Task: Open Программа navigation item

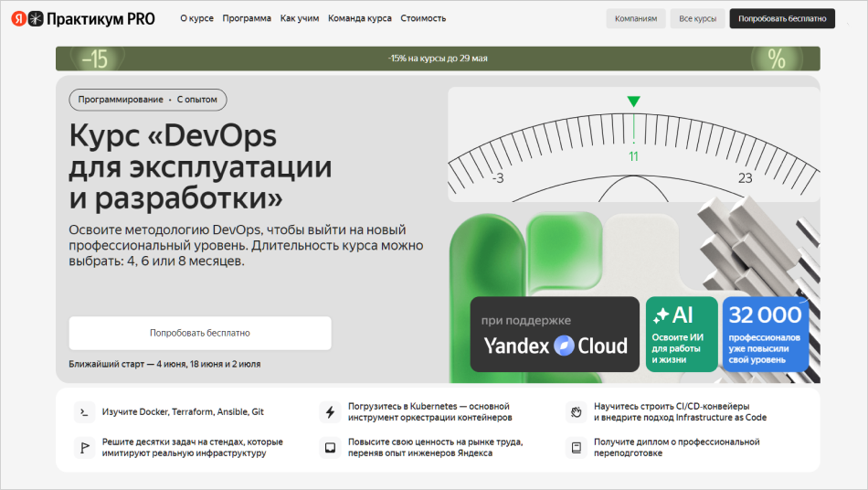Action: [247, 18]
